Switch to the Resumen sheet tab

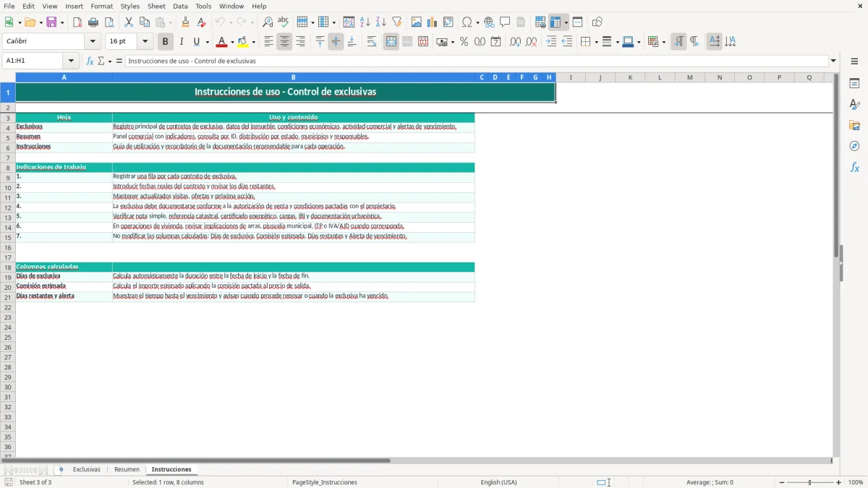[127, 470]
